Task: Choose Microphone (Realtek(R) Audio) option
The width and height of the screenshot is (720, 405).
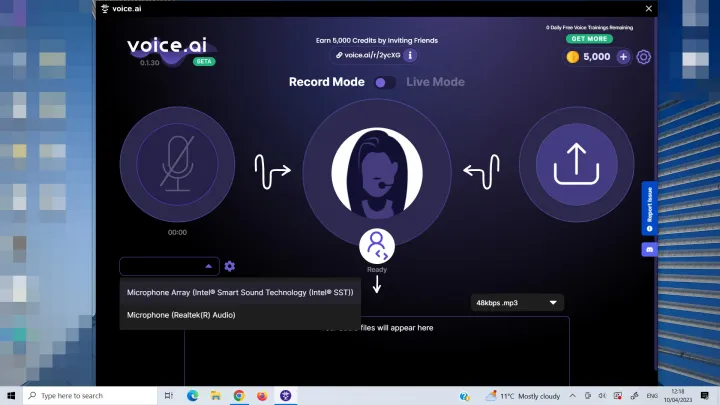Action: (240, 315)
